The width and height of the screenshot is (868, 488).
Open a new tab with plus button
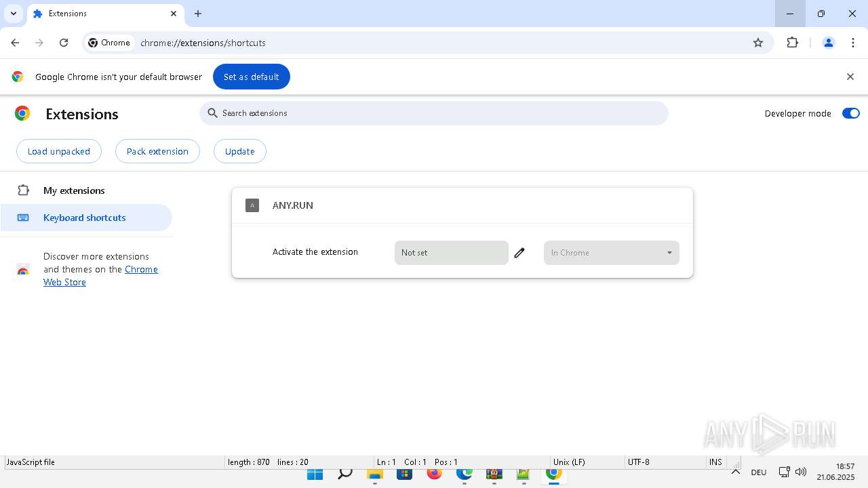pyautogui.click(x=198, y=14)
